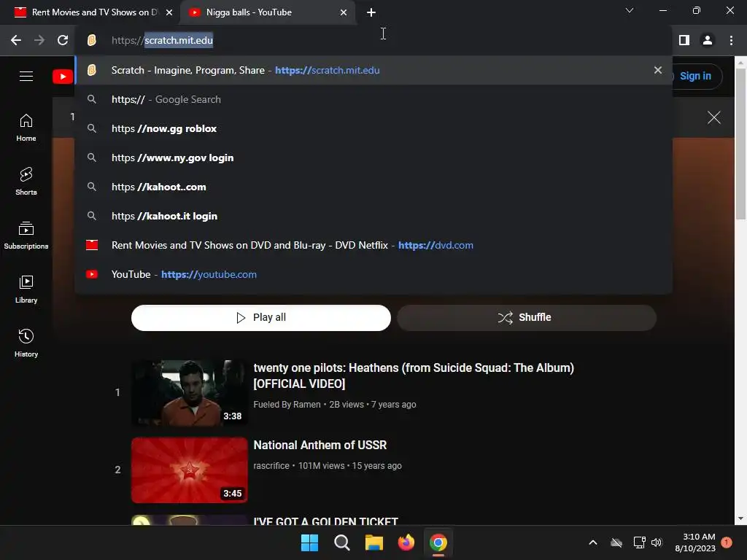The height and width of the screenshot is (560, 747).
Task: Click the Shuffle button
Action: click(527, 318)
